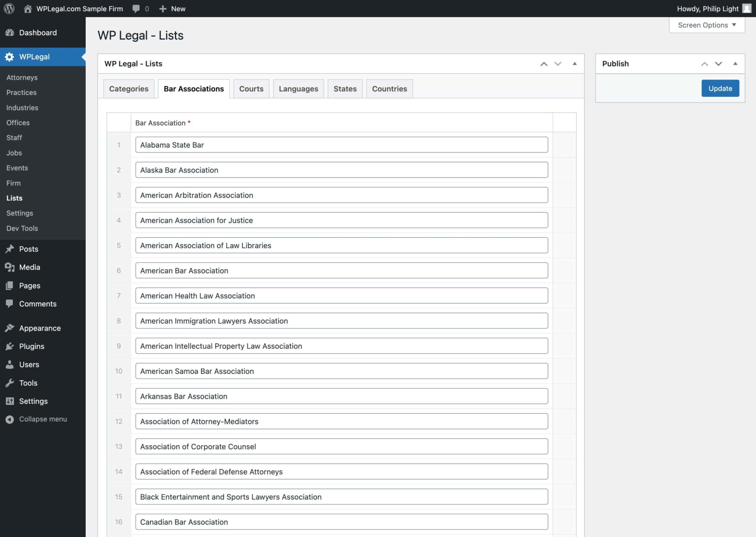The height and width of the screenshot is (537, 756).
Task: Move WP Legal - Lists panel up
Action: click(544, 64)
